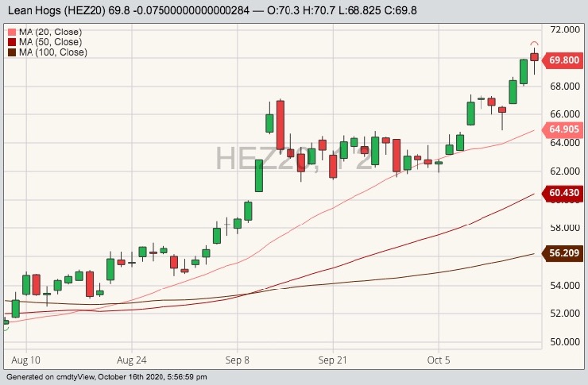Click the 56.209 MA100 value tag
This screenshot has width=588, height=385.
coord(563,253)
